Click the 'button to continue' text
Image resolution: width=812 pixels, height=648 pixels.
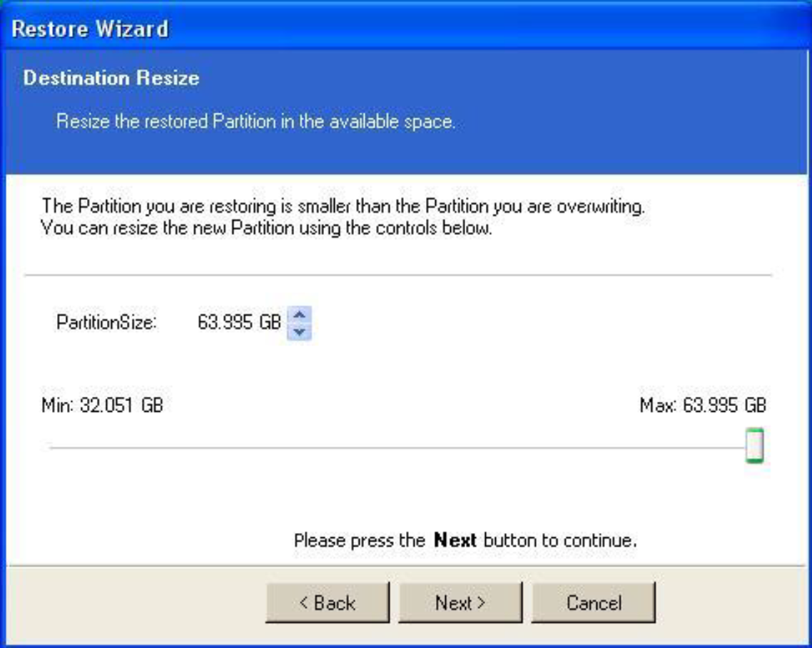pyautogui.click(x=559, y=540)
